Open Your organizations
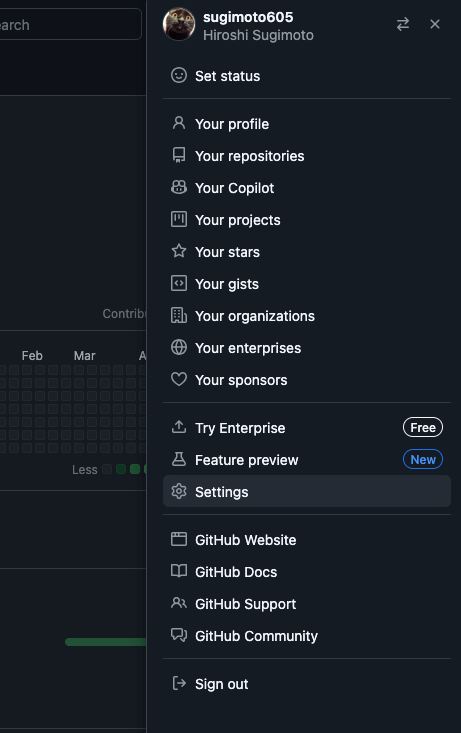This screenshot has width=461, height=733. pyautogui.click(x=307, y=316)
